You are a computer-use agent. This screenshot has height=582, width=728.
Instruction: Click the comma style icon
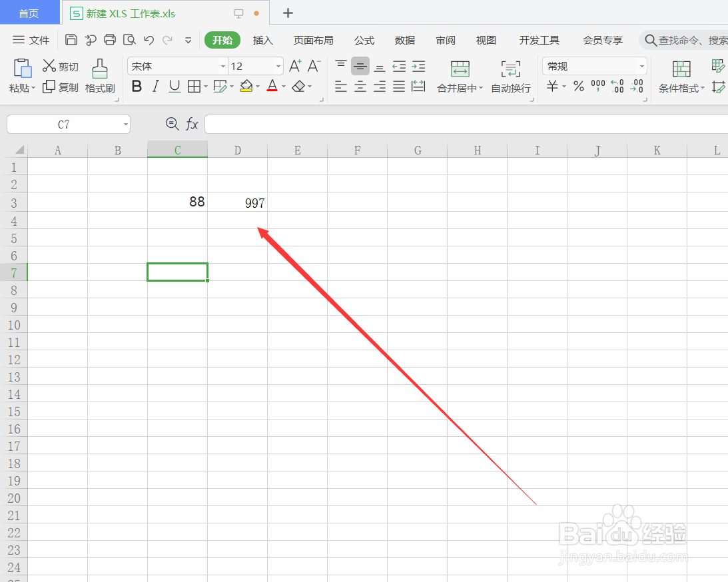coord(597,85)
